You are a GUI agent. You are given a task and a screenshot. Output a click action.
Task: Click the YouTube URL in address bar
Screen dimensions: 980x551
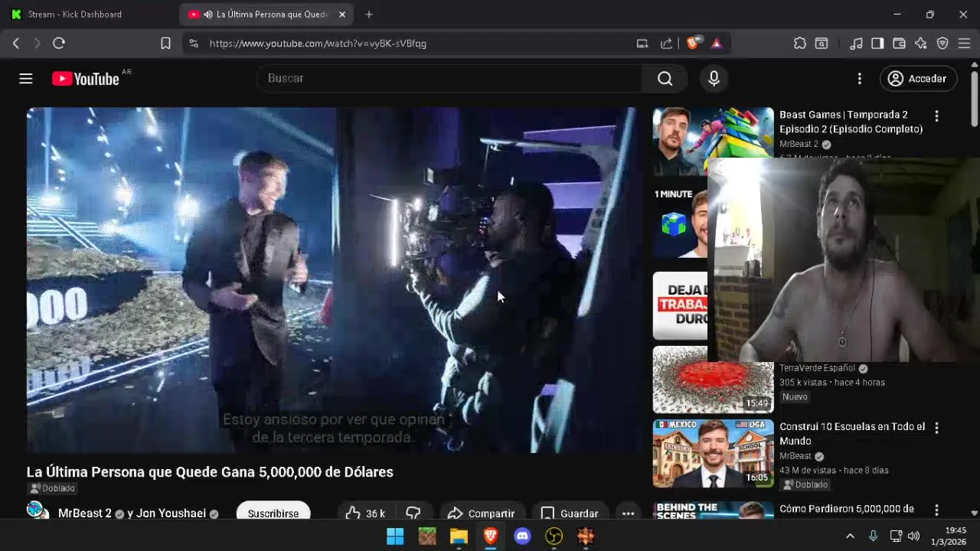[x=318, y=44]
